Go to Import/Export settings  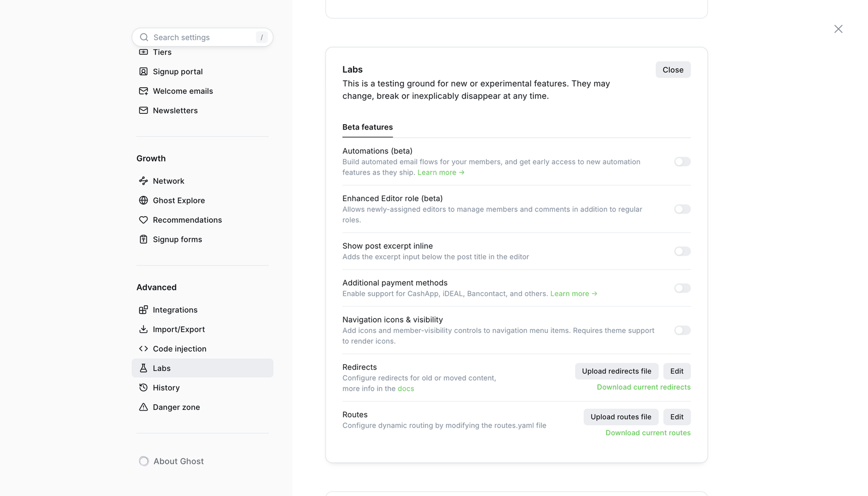click(202, 330)
